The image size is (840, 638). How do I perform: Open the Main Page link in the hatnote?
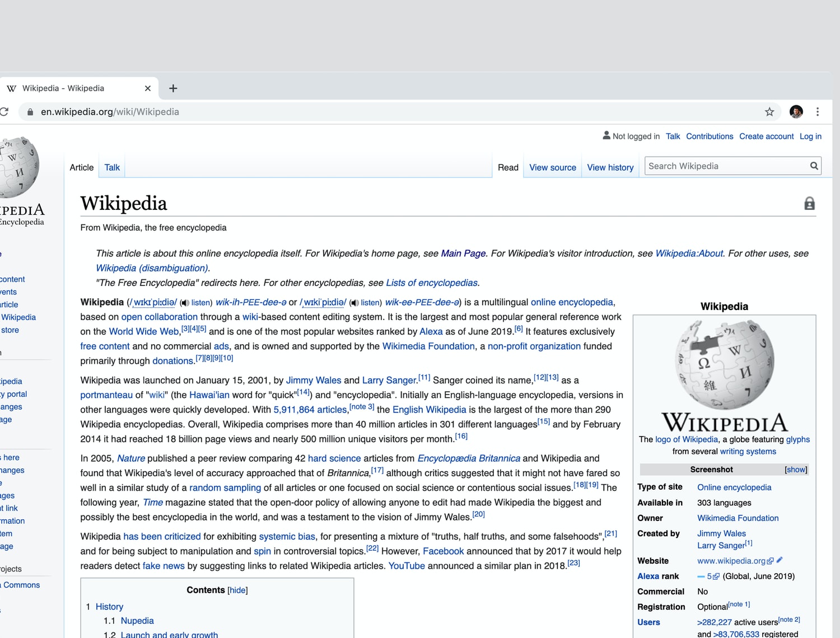[x=463, y=254]
